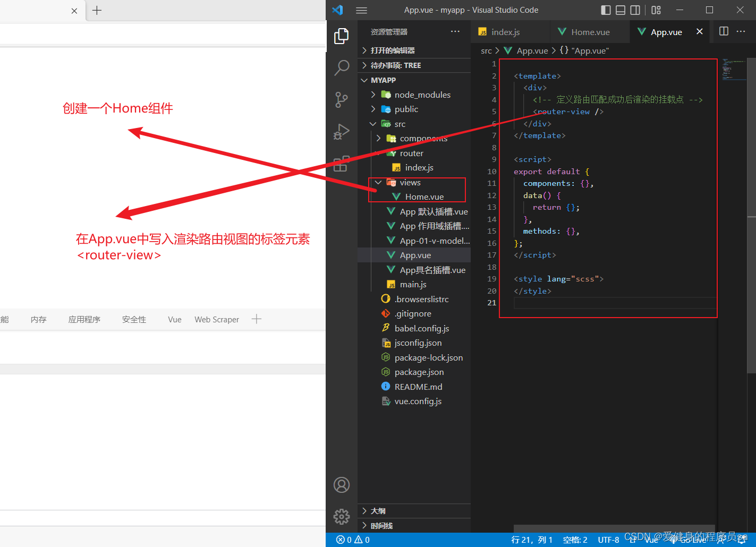Open new browser tab plus button
Viewport: 756px width, 547px height.
pos(97,10)
